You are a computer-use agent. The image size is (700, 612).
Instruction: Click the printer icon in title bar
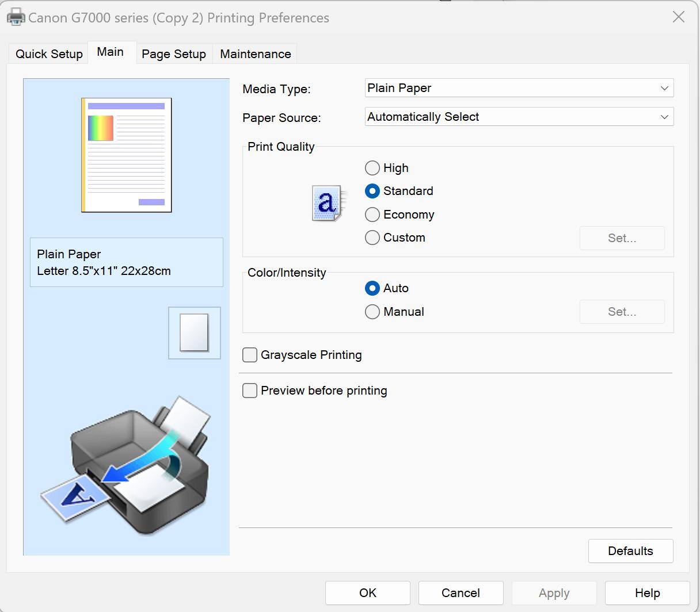point(16,17)
